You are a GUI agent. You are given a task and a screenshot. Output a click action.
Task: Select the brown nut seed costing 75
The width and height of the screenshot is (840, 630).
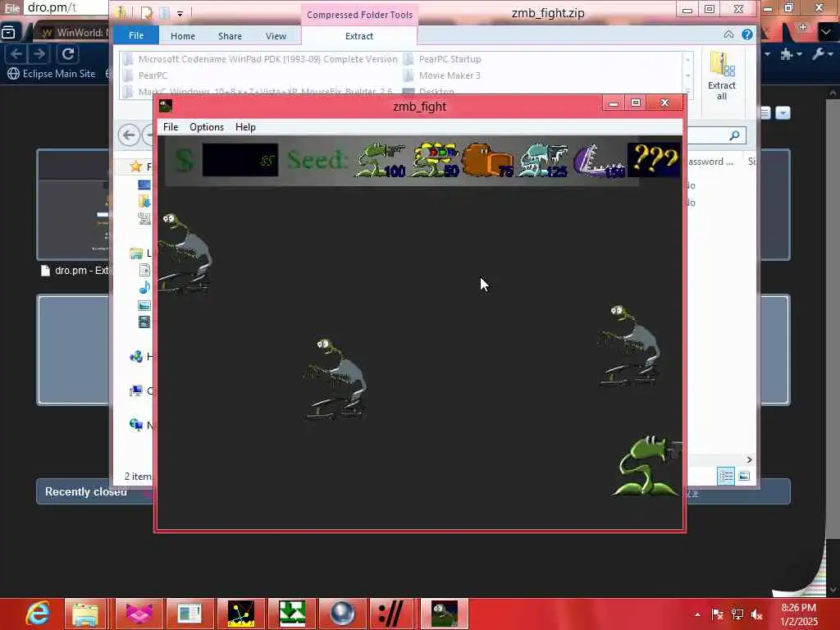pyautogui.click(x=488, y=160)
